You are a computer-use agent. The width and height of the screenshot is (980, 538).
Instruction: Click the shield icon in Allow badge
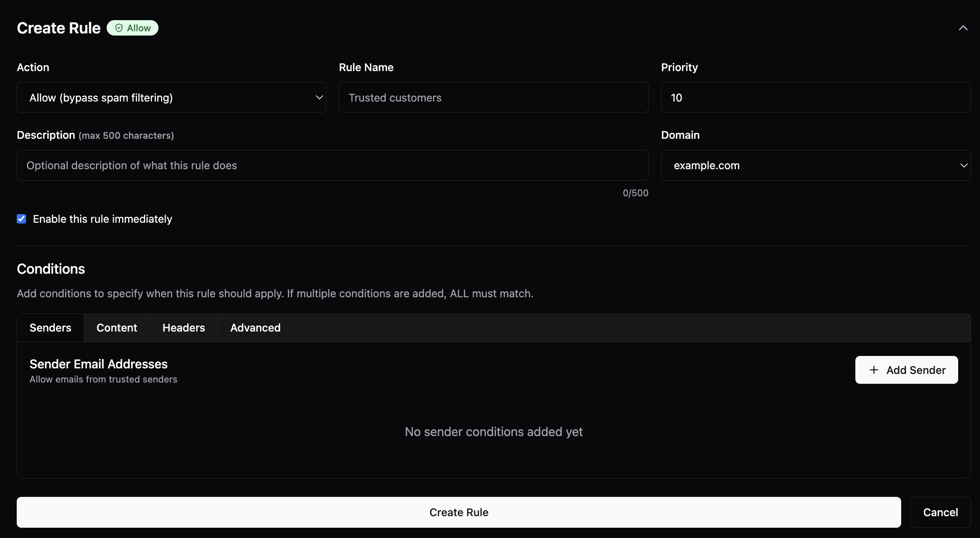[119, 28]
